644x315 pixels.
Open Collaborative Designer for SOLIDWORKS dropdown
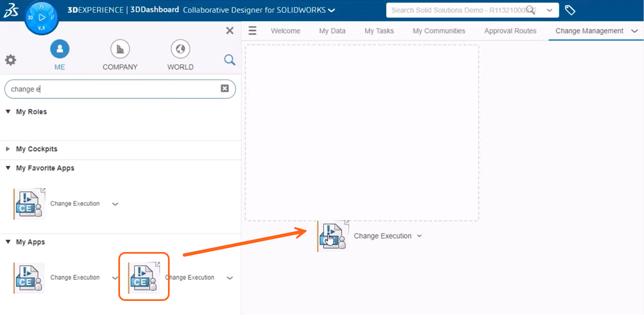pos(332,10)
